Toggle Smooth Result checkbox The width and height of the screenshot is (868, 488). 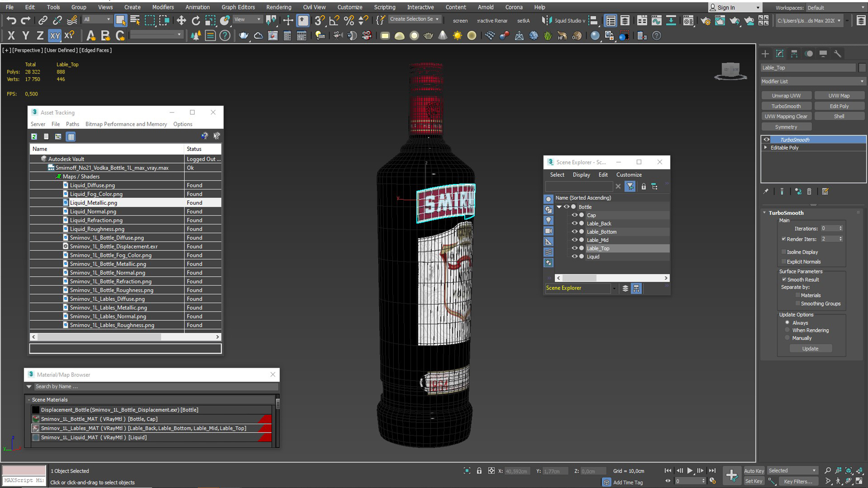784,279
